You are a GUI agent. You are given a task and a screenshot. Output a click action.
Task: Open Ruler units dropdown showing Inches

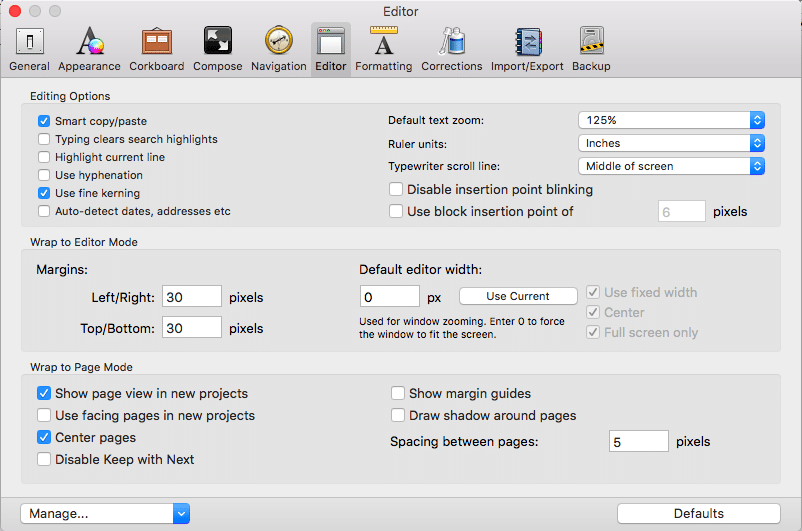(672, 143)
